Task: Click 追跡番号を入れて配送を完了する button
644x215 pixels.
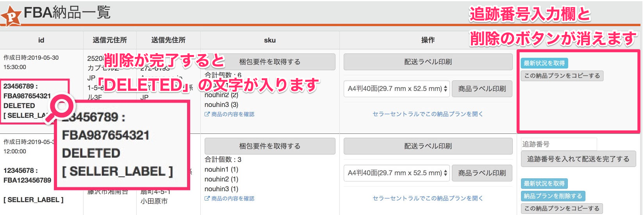Action: (578, 159)
